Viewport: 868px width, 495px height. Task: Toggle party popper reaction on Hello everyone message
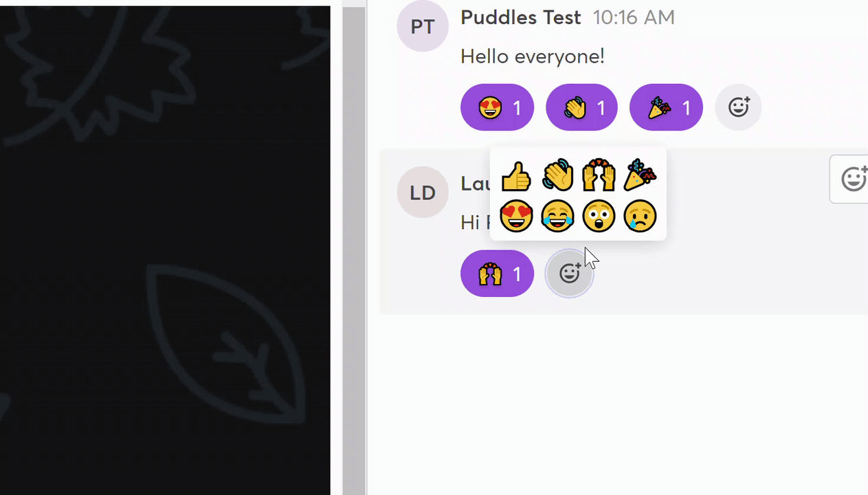[x=666, y=107]
